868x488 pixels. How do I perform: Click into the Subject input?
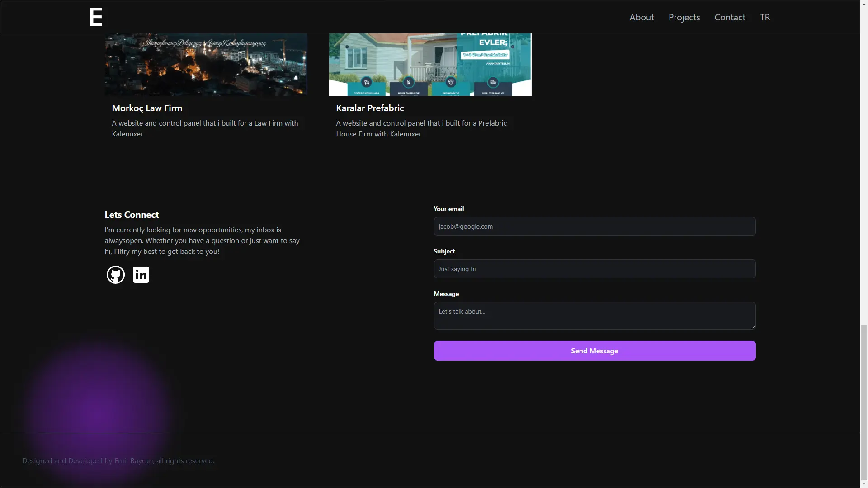point(594,269)
